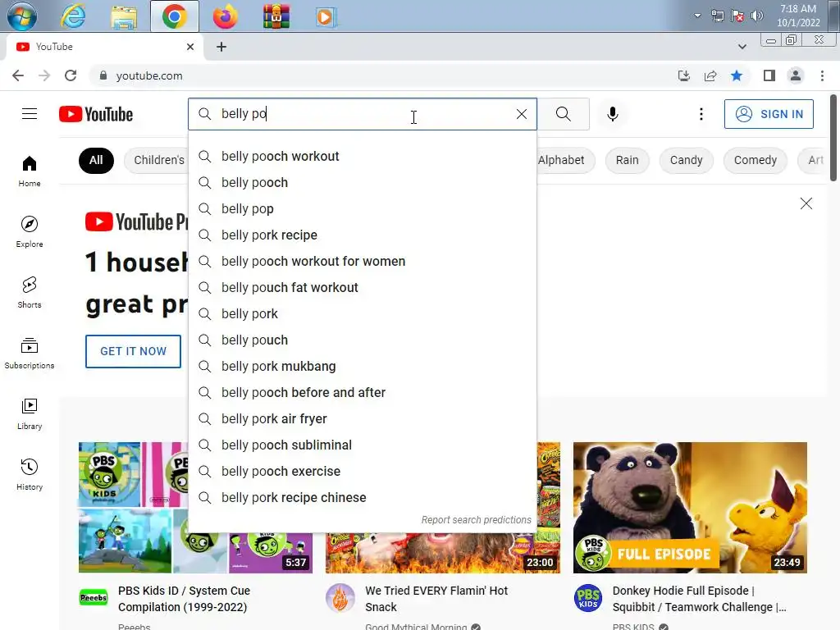This screenshot has height=630, width=840.
Task: Show hidden system tray icons arrow
Action: click(x=697, y=16)
